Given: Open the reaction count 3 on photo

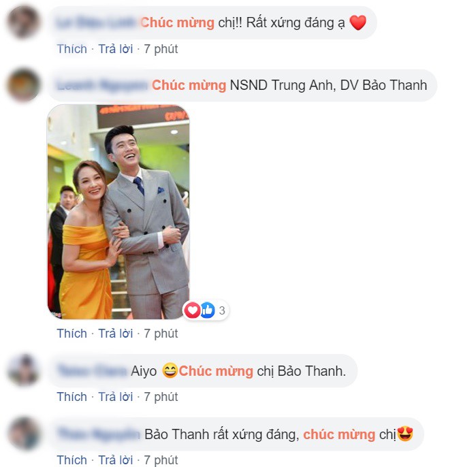Looking at the screenshot, I should [x=222, y=310].
